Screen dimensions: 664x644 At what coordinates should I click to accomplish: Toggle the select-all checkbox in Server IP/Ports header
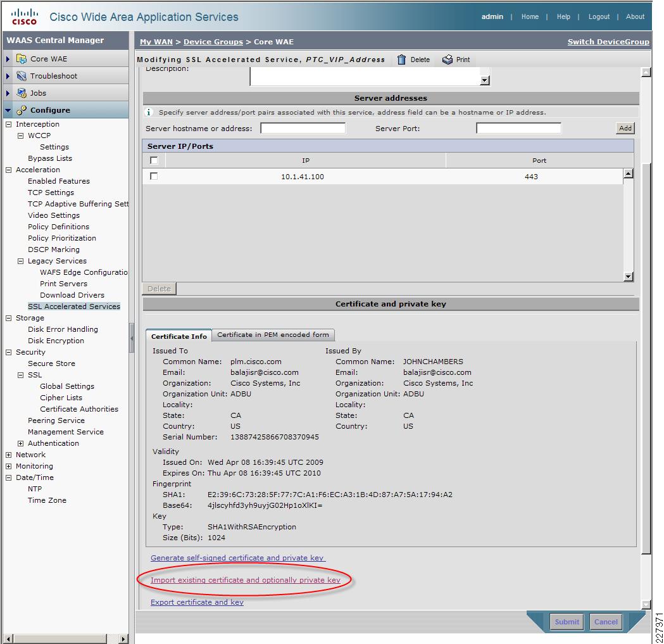pyautogui.click(x=154, y=160)
